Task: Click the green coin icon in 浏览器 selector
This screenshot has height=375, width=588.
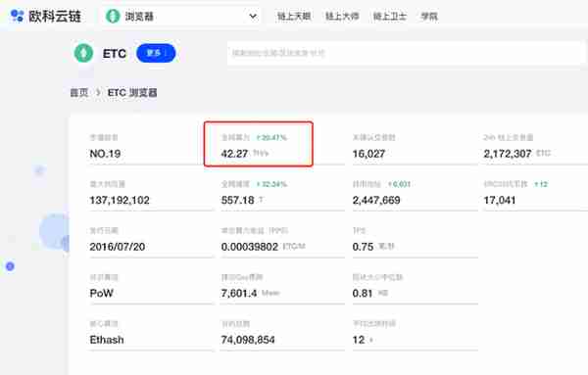Action: tap(113, 16)
